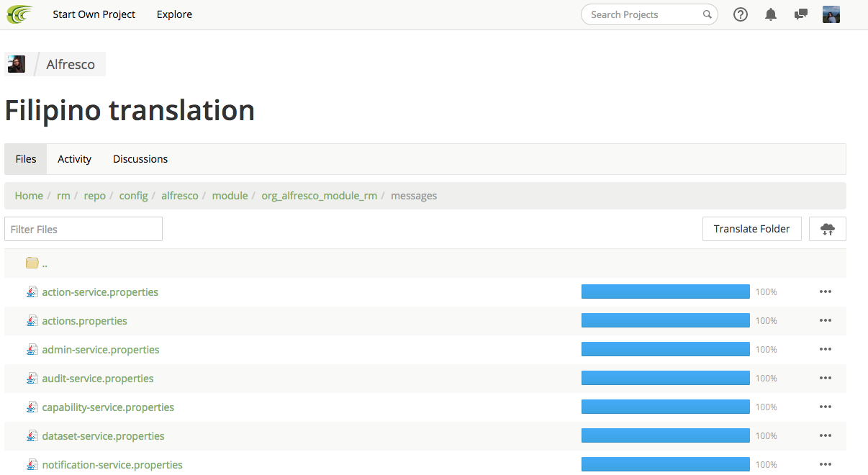Open the notifications bell icon
This screenshot has width=868, height=475.
(771, 14)
